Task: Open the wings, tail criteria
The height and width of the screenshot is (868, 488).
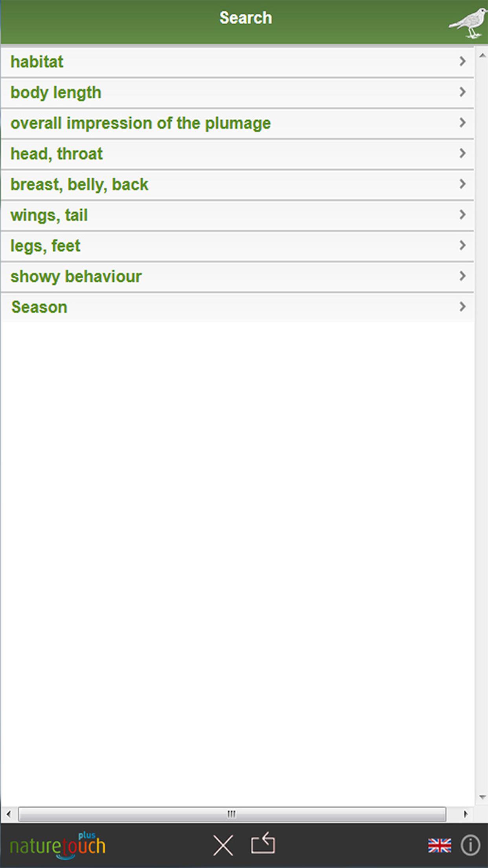Action: click(237, 215)
